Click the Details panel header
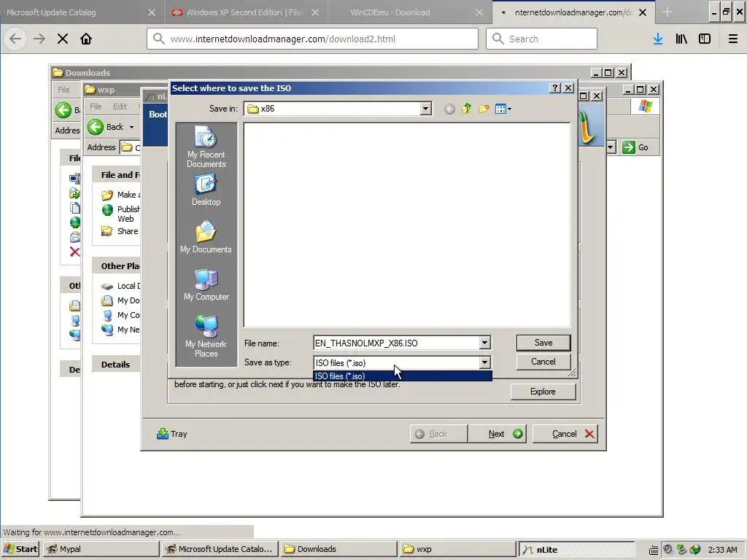 pyautogui.click(x=116, y=365)
